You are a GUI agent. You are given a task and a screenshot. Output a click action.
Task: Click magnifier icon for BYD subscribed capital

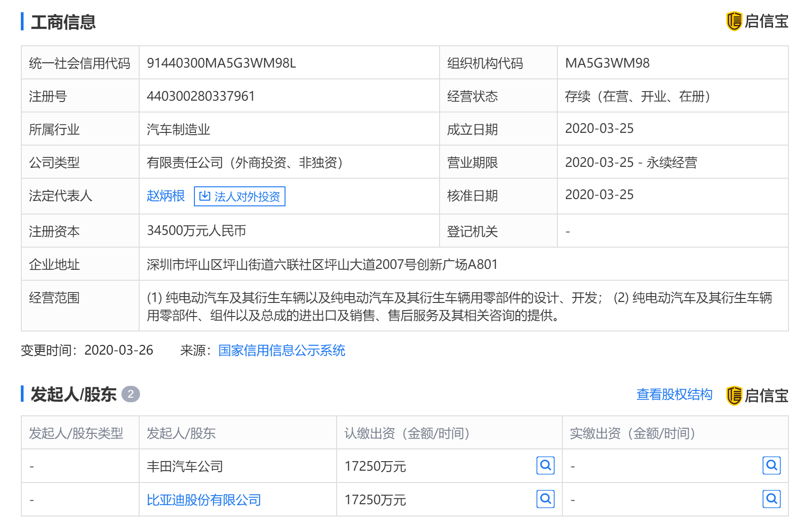click(x=545, y=499)
